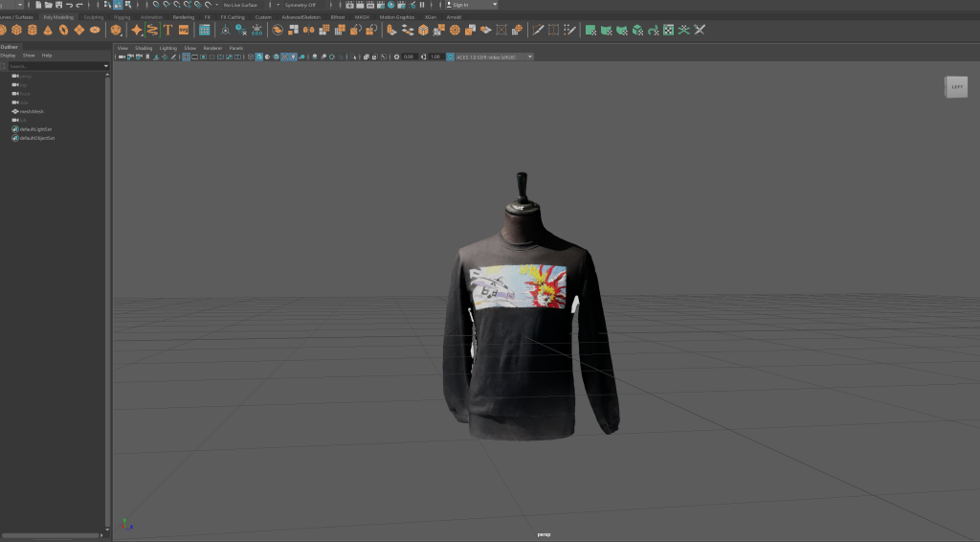
Task: Switch to the Sculpting shelf tab
Action: tap(93, 17)
